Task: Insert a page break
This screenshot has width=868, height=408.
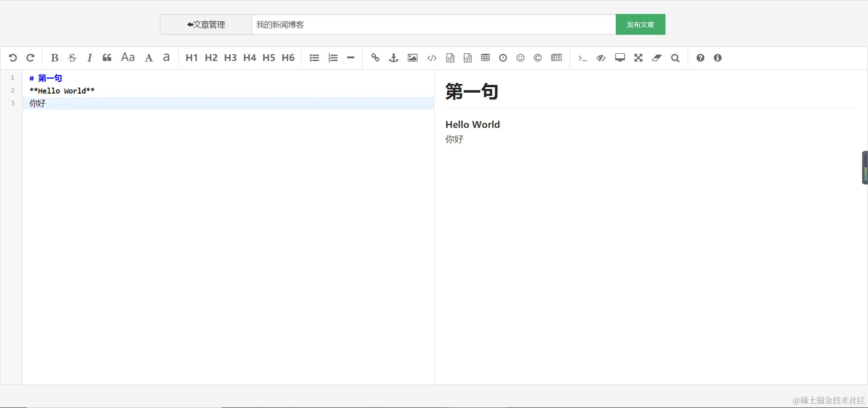Action: tap(557, 57)
